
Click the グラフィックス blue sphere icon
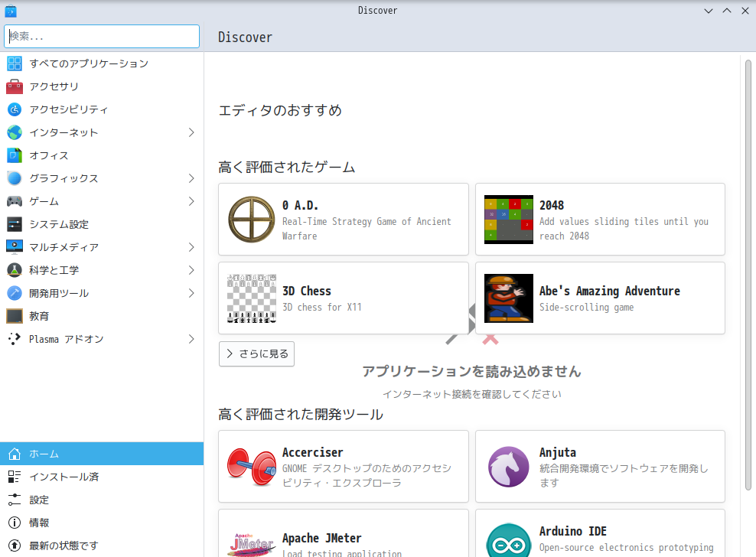coord(15,178)
